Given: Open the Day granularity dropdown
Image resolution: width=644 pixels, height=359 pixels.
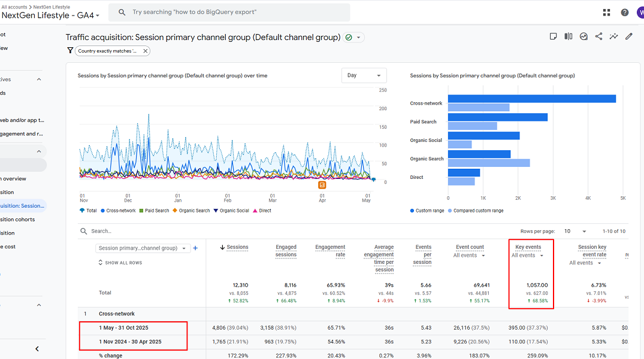Looking at the screenshot, I should (364, 75).
